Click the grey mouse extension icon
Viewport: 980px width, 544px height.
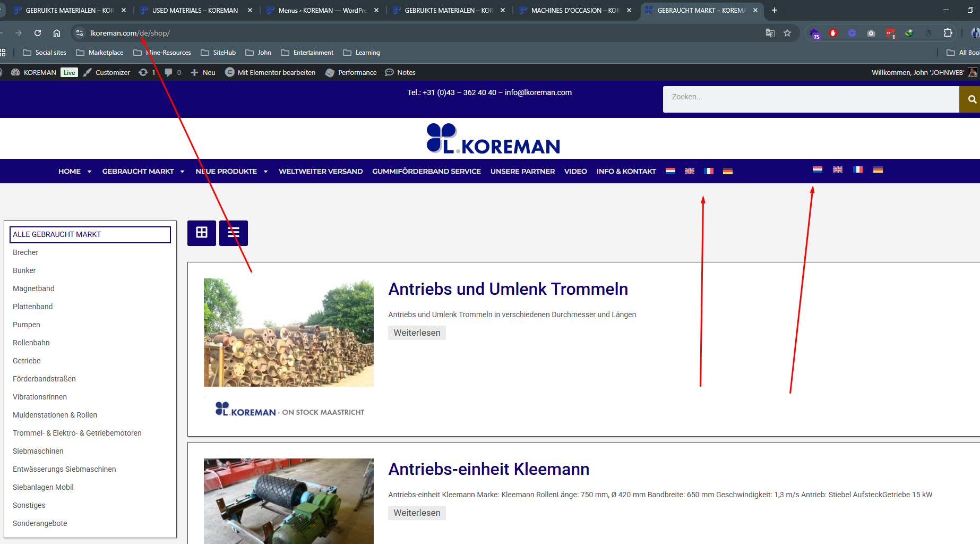pos(929,33)
